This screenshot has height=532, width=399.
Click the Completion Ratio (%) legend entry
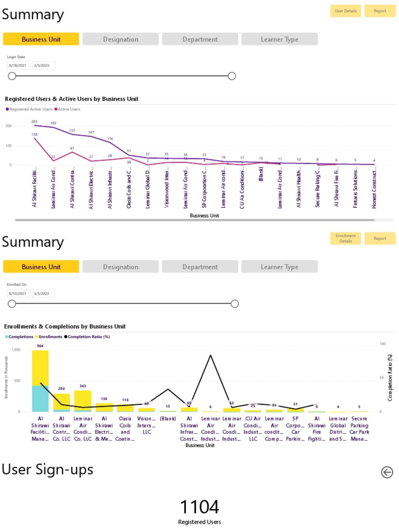pyautogui.click(x=87, y=337)
